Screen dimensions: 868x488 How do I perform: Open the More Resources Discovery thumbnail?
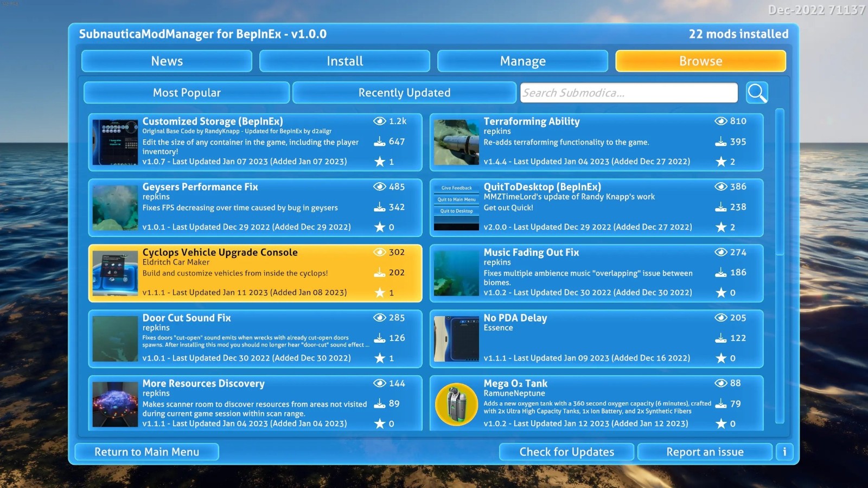[x=115, y=404]
